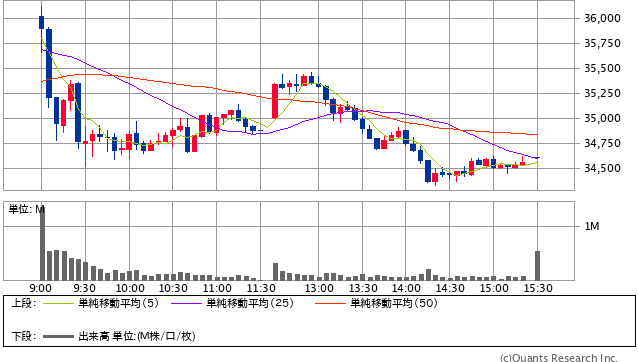Click the 35,250 price axis label

(602, 93)
